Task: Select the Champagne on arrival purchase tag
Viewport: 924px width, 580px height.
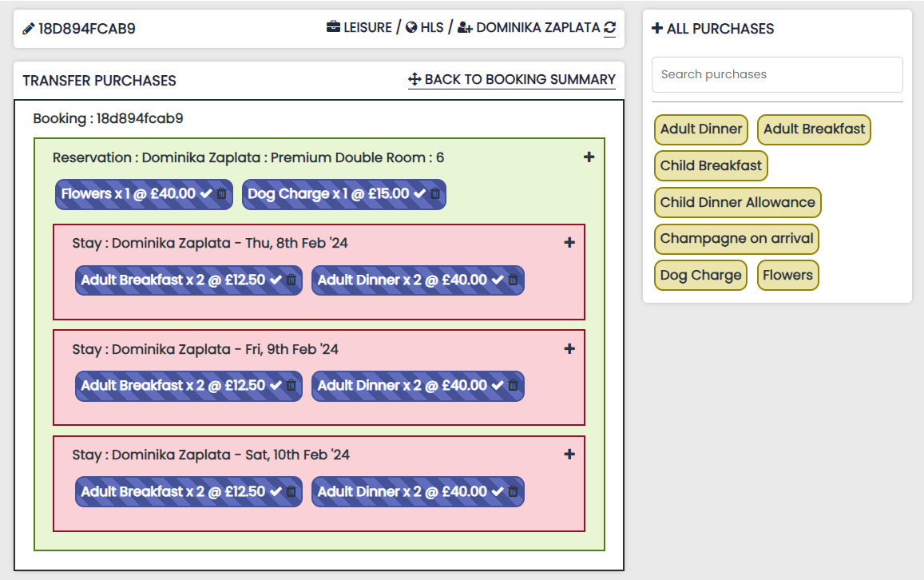Action: (736, 238)
